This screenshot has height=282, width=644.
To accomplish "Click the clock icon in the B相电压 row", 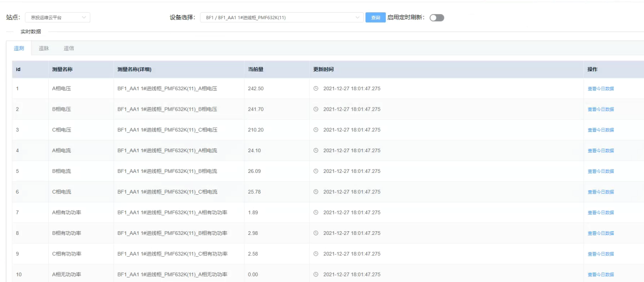I will (x=316, y=110).
